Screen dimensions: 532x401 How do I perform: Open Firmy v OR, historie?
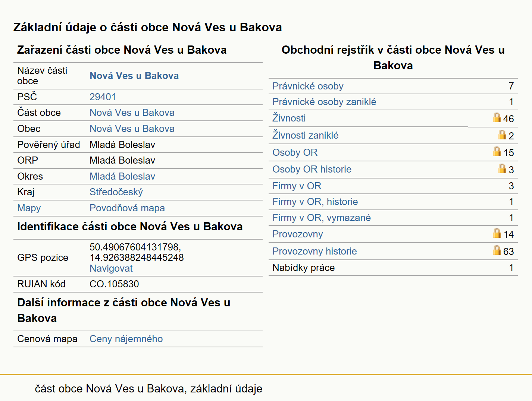[x=315, y=202]
